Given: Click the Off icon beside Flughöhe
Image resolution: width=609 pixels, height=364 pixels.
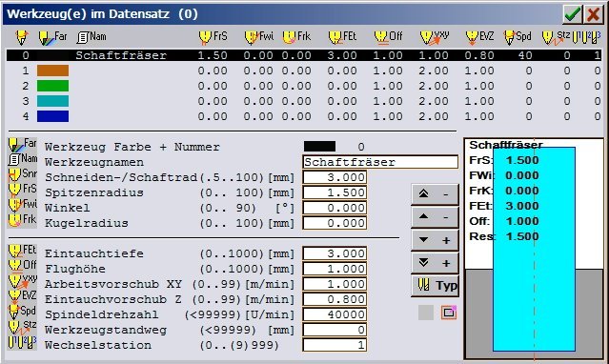Looking at the screenshot, I should (x=23, y=266).
